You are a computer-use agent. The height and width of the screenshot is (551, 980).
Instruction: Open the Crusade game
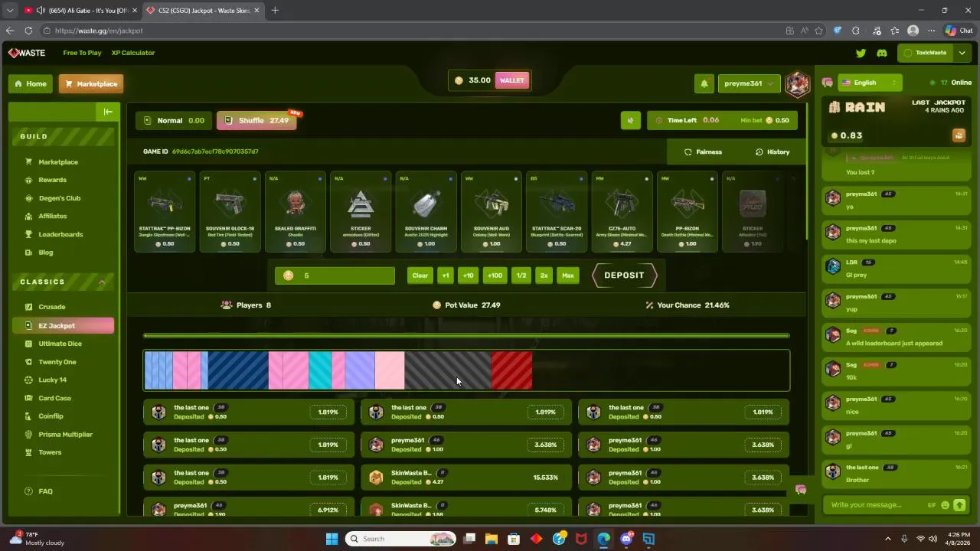51,307
